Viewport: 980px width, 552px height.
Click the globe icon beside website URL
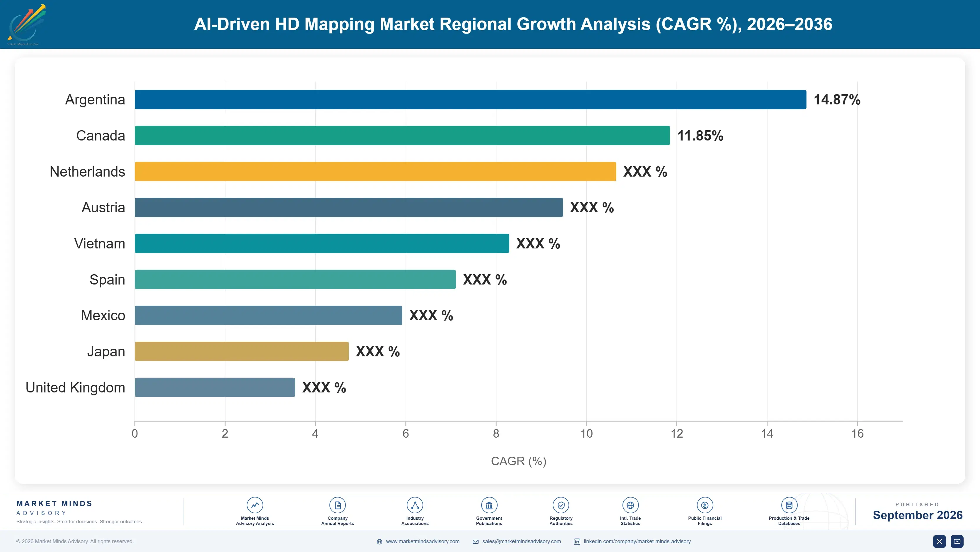point(379,542)
